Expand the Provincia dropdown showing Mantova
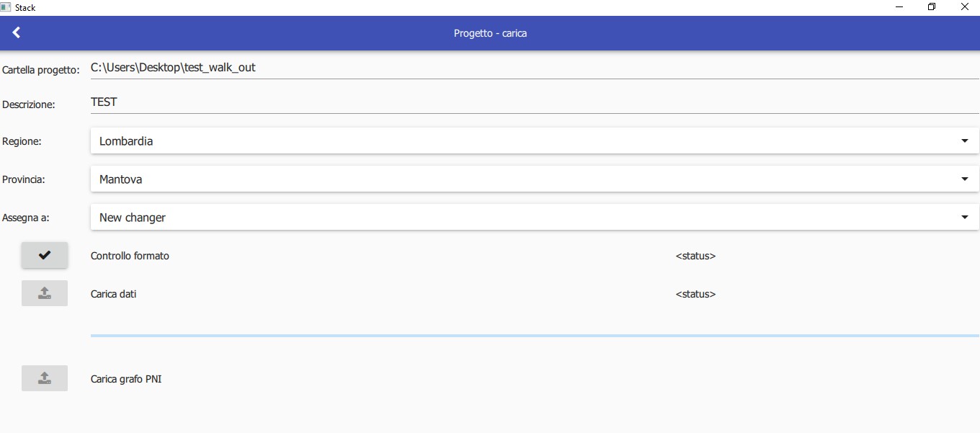 [534, 179]
